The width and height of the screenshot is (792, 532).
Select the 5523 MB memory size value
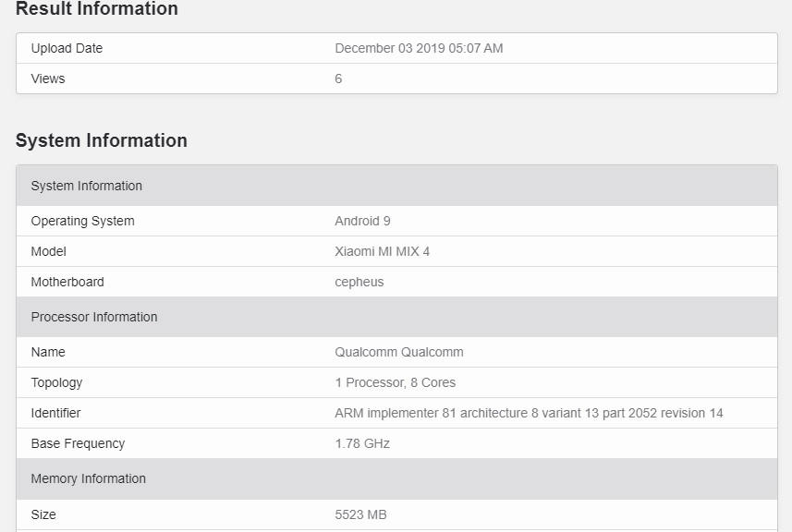(360, 514)
